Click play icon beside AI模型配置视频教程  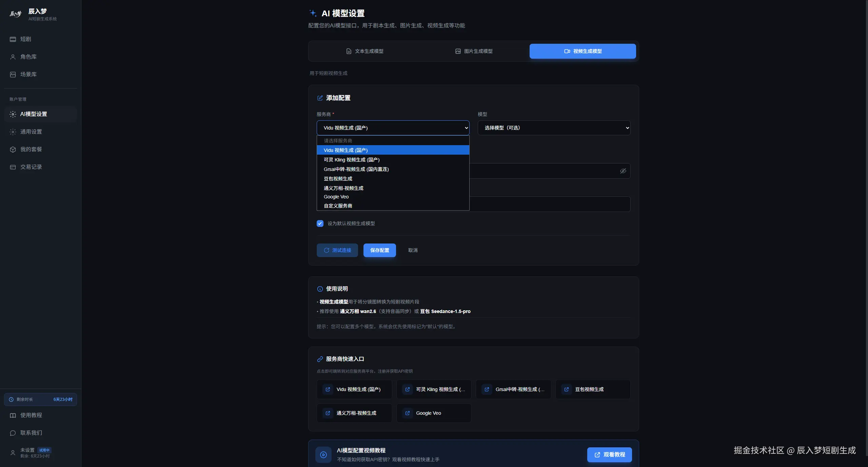coord(323,455)
